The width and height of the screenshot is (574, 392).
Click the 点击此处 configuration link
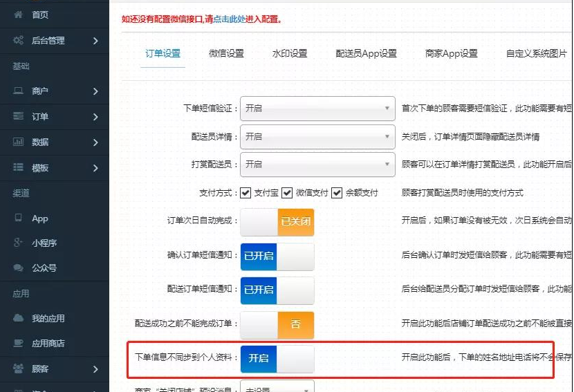point(229,19)
